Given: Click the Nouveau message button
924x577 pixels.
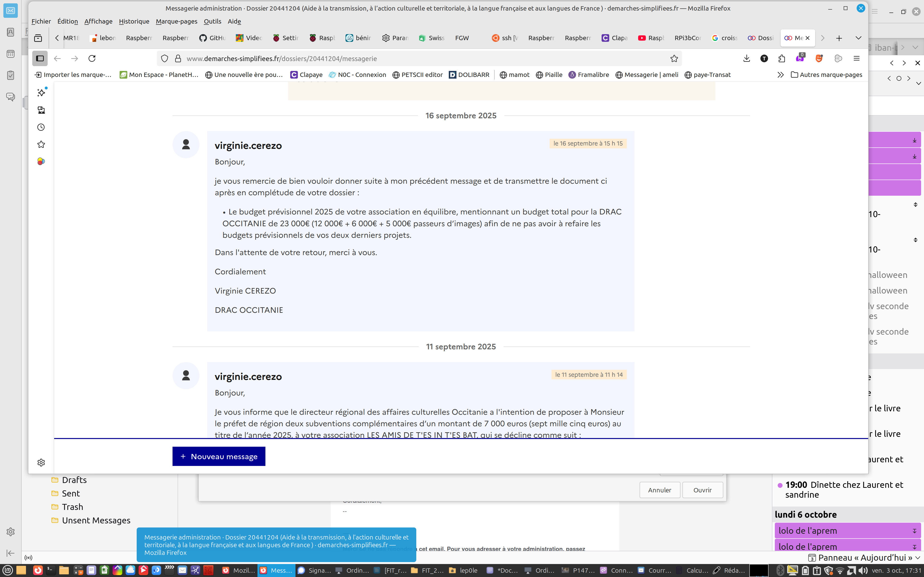Looking at the screenshot, I should 219,456.
